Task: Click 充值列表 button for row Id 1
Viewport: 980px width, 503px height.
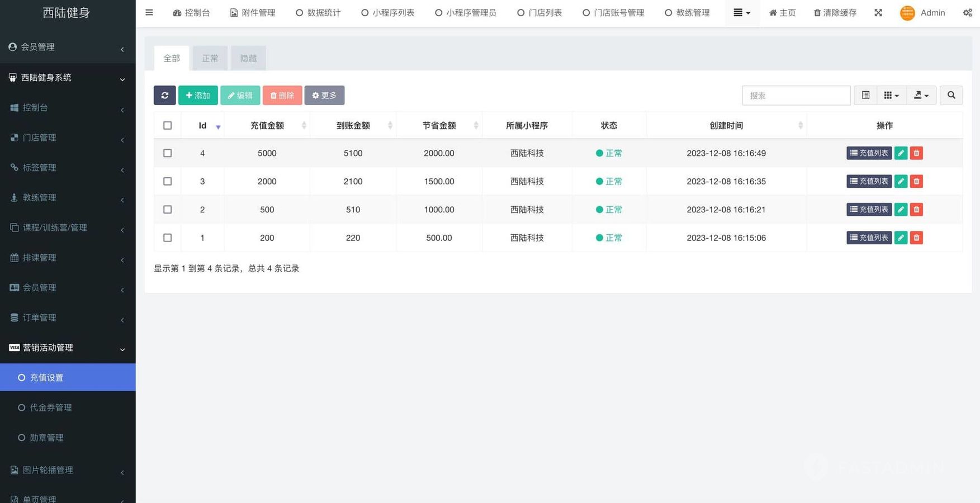Action: 869,238
